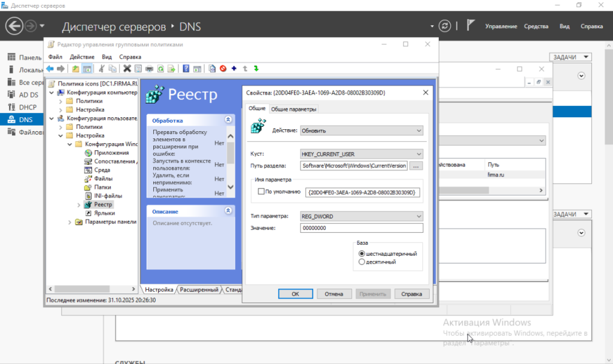Click the Delete (black X) toolbar icon

127,68
